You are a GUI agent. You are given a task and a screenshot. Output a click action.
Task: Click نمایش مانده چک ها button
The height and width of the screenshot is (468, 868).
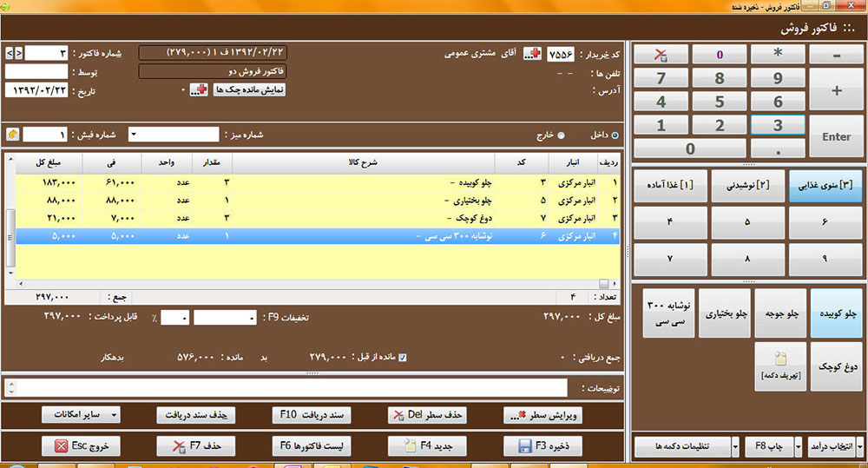[x=249, y=89]
